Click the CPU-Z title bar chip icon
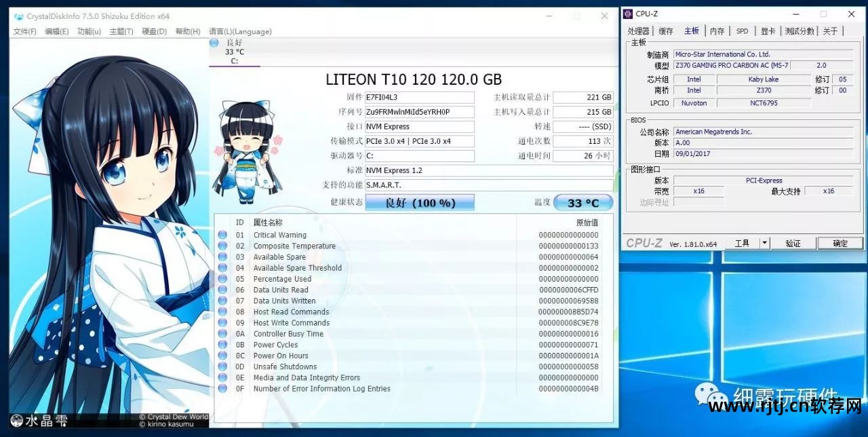Image resolution: width=868 pixels, height=437 pixels. coord(628,14)
